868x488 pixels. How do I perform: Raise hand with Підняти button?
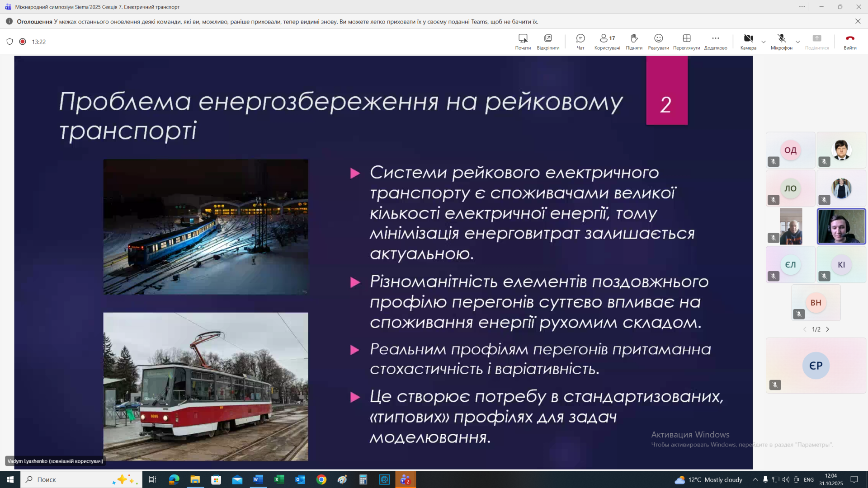[634, 41]
